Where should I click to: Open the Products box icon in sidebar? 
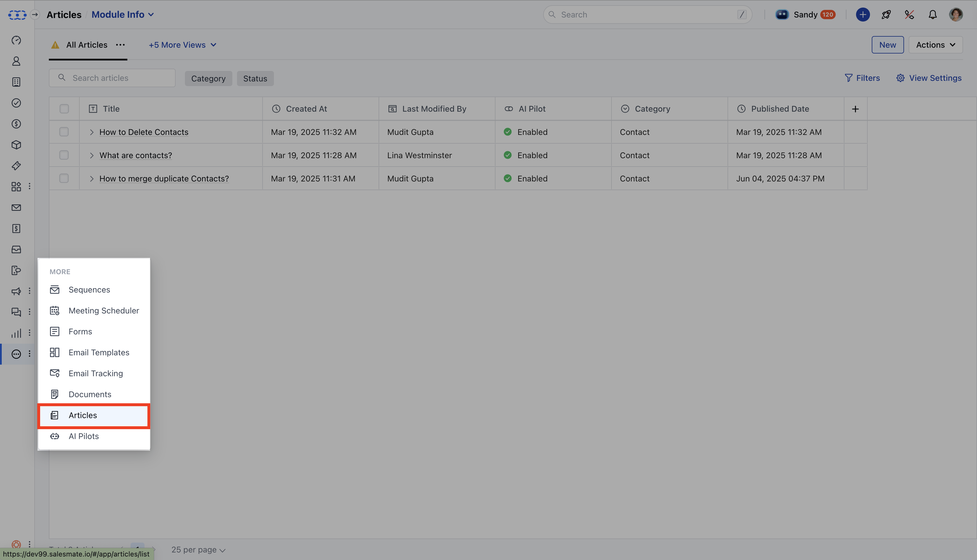[16, 145]
